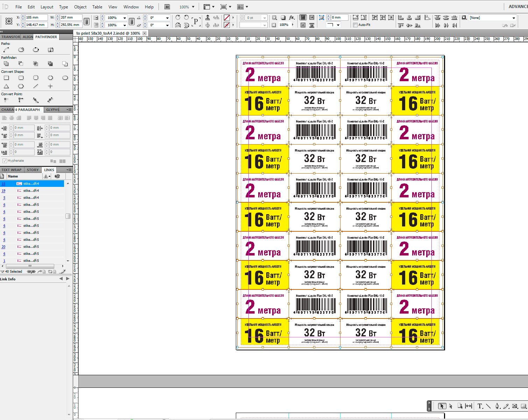Click the Select container icon
The width and height of the screenshot is (528, 420).
(208, 17)
